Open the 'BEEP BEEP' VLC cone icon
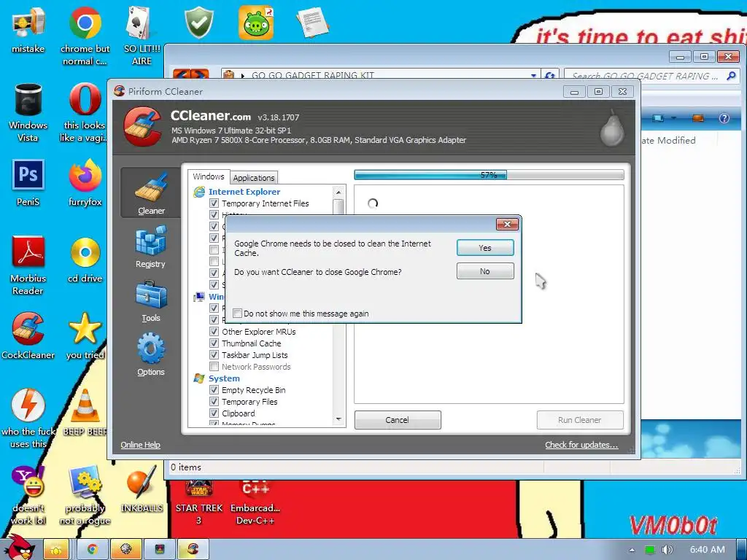This screenshot has height=560, width=747. pos(85,413)
